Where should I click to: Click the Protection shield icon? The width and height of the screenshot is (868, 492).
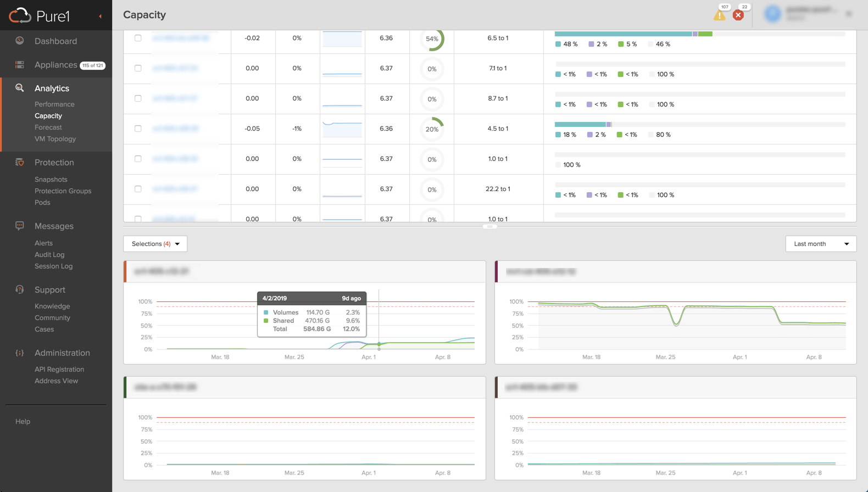[x=20, y=162]
